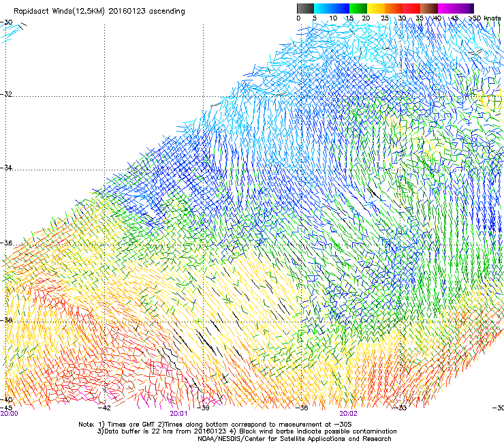Click the brown 35-40 knots legend swatch
Image resolution: width=504 pixels, height=443 pixels.
pyautogui.click(x=429, y=8)
